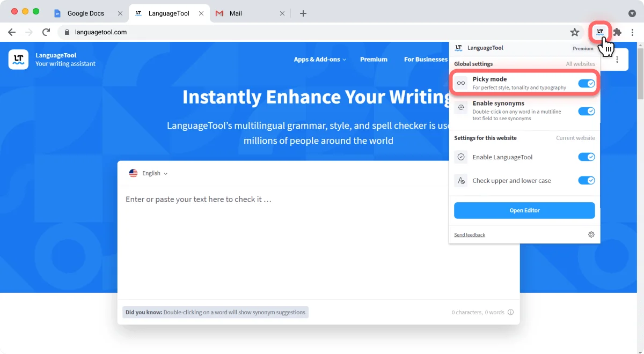
Task: Click the Chrome extensions puzzle icon
Action: pyautogui.click(x=616, y=32)
